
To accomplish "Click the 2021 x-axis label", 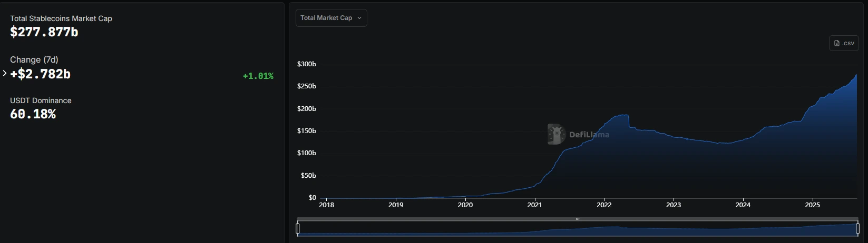I will tap(535, 205).
